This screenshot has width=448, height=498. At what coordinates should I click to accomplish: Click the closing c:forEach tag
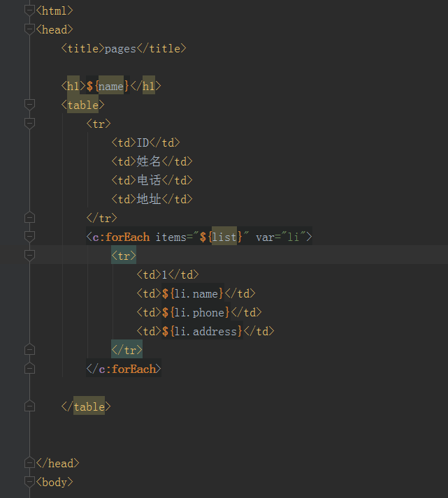pyautogui.click(x=124, y=369)
